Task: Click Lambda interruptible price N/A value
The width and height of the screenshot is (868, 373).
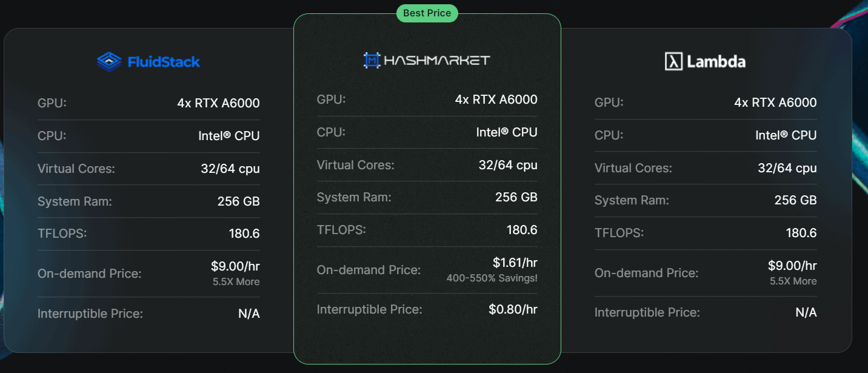Action: tap(806, 312)
